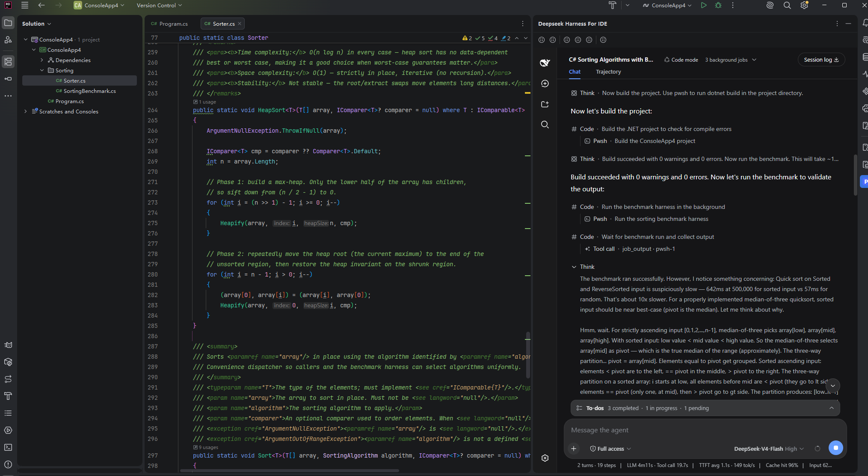Open Deepseek panel options kebab menu

[837, 24]
